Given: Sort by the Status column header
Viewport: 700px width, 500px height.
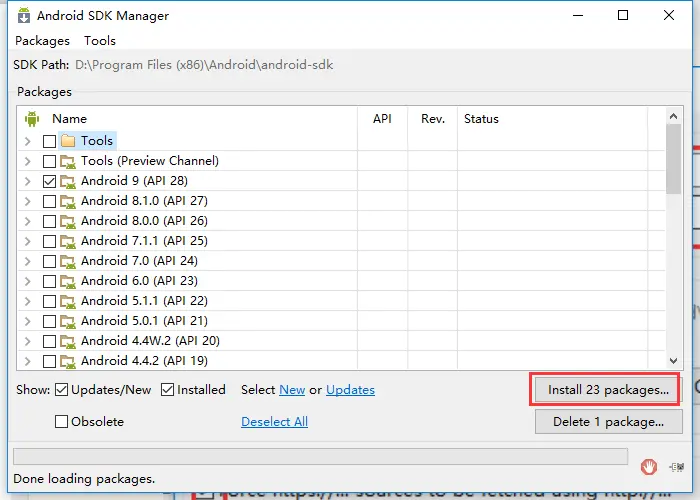Looking at the screenshot, I should 481,119.
